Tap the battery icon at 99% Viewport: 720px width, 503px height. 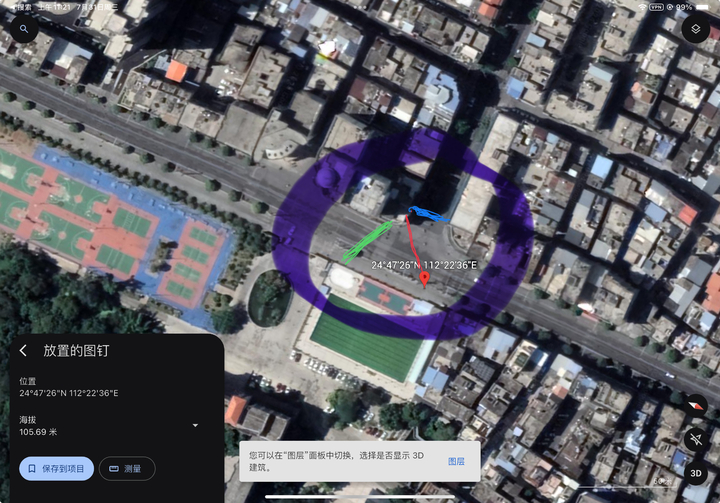point(703,7)
